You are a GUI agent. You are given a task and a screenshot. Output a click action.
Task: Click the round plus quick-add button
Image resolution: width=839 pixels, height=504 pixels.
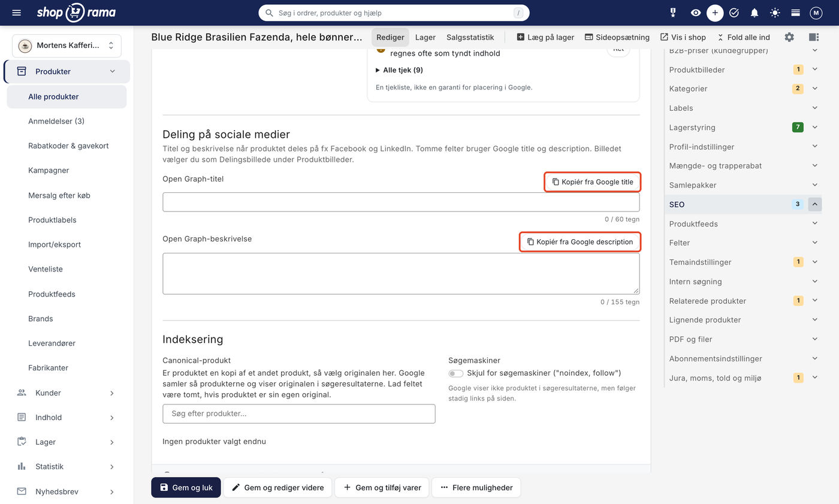click(x=715, y=13)
